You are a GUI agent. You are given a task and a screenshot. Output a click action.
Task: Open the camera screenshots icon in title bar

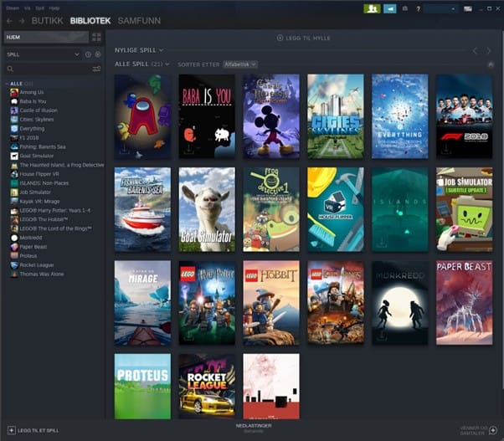(x=405, y=8)
